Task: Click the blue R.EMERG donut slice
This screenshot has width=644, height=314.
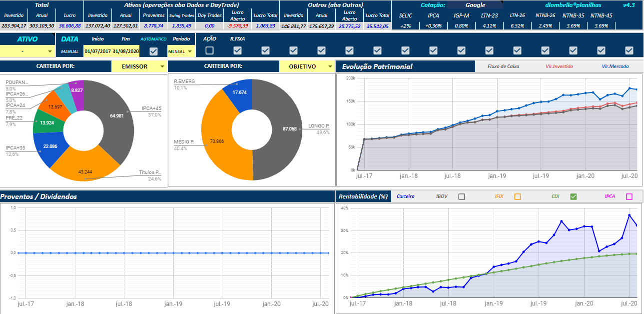Action: pos(240,92)
